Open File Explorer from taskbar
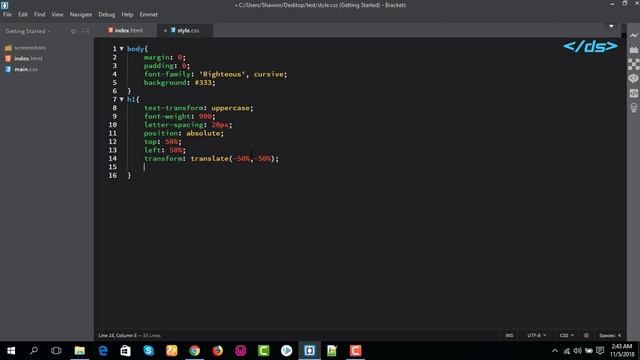The height and width of the screenshot is (360, 640). [x=80, y=351]
